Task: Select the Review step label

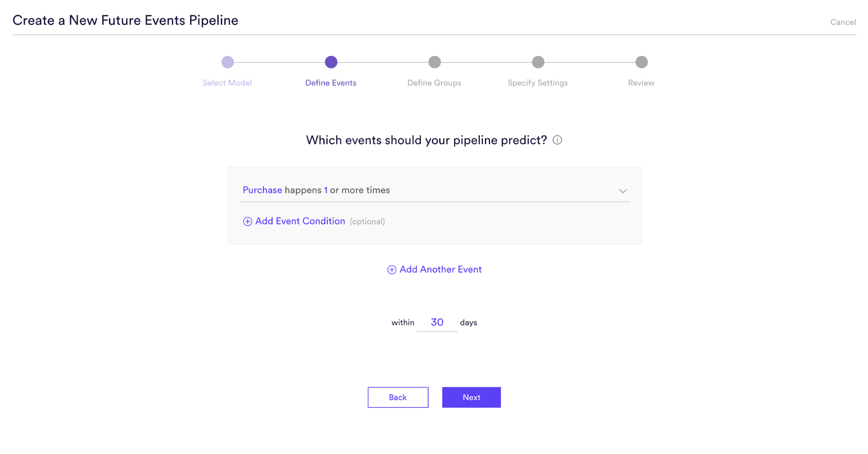Action: (x=640, y=82)
